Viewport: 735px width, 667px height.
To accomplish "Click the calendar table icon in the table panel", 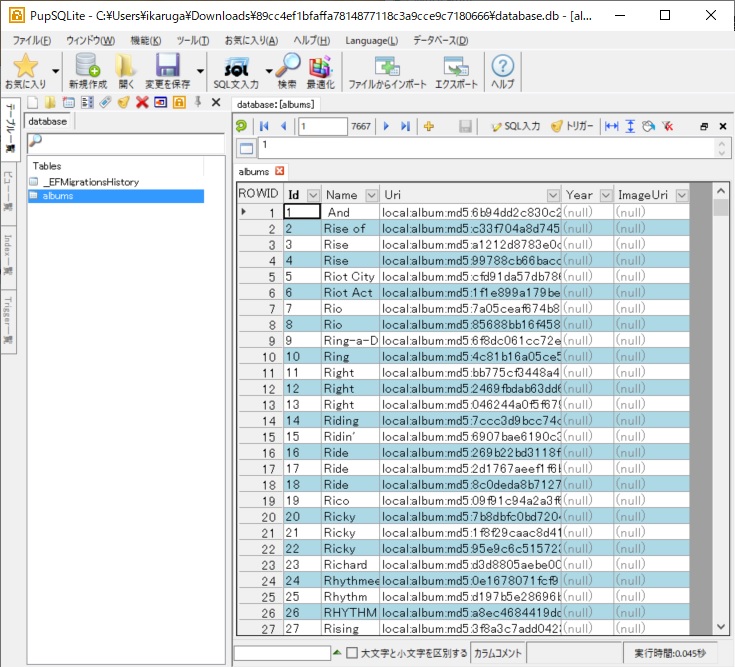I will 69,102.
